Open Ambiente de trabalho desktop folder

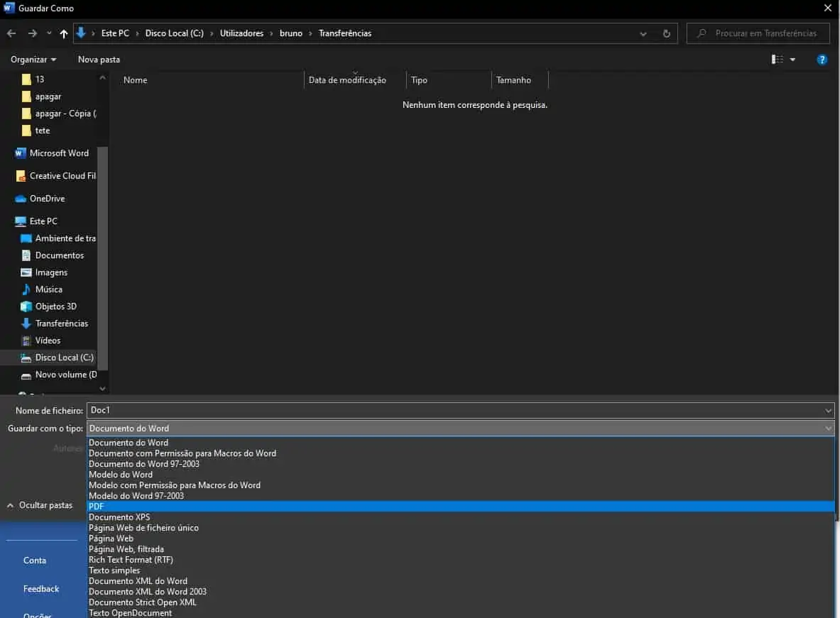click(58, 238)
